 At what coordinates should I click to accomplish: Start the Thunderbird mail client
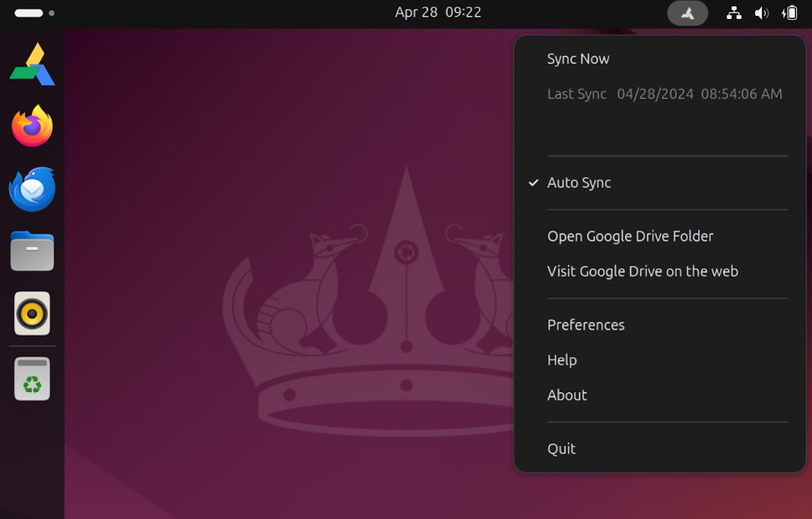click(32, 188)
